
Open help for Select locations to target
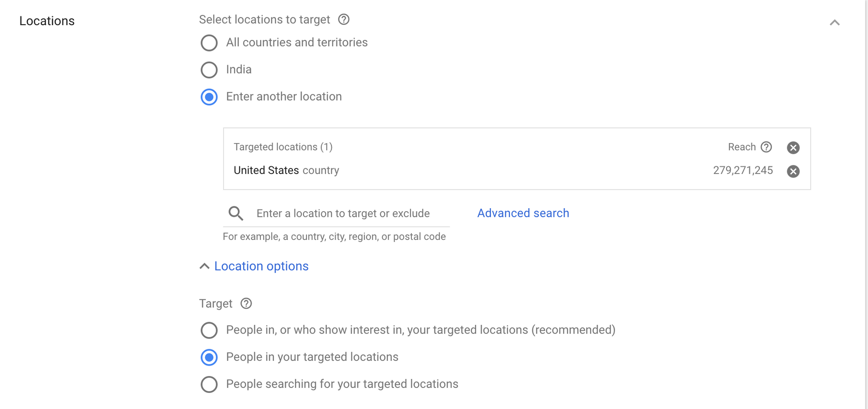click(344, 20)
